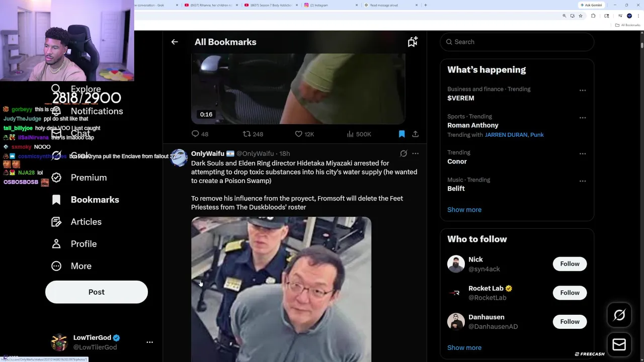Screen dimensions: 644x362
Task: Click the Ask Gemini button
Action: 591,5
